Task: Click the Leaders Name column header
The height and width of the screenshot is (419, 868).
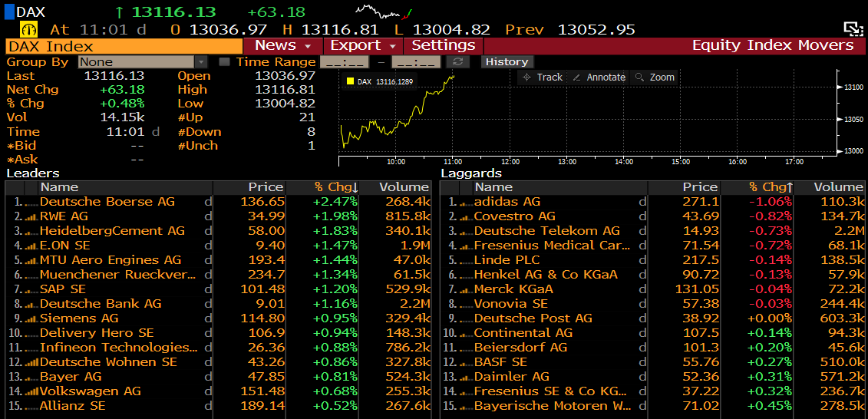Action: (125, 188)
